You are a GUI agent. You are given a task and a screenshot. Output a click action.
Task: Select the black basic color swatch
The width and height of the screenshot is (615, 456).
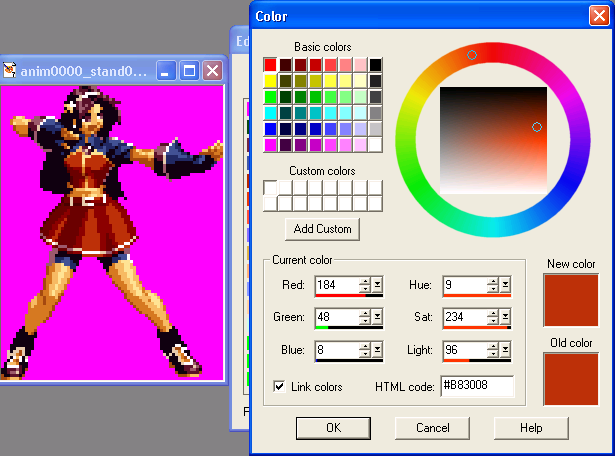(x=375, y=65)
